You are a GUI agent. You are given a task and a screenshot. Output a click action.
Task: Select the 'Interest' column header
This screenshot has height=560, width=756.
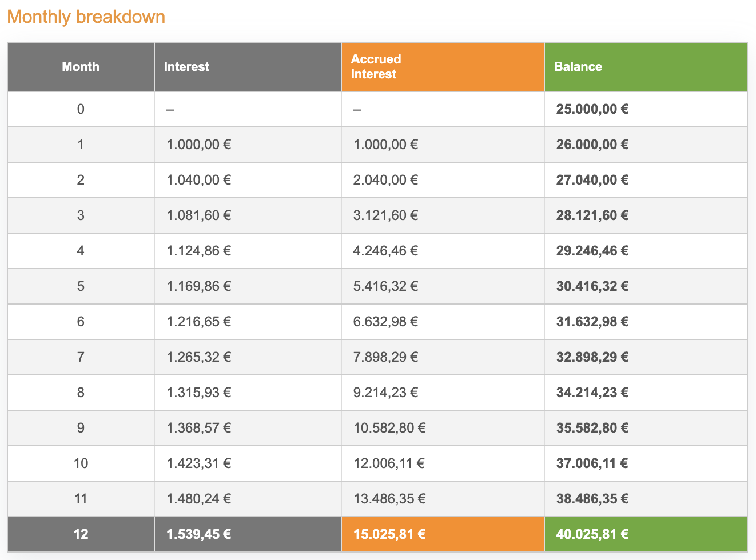[248, 67]
